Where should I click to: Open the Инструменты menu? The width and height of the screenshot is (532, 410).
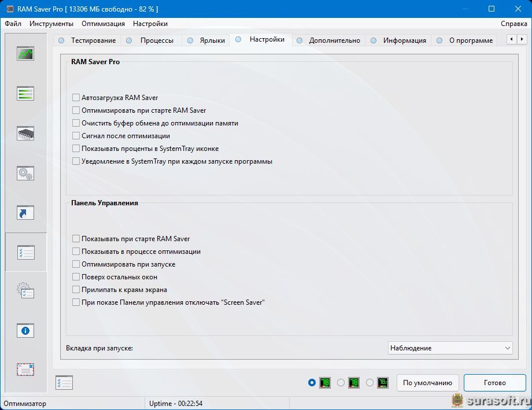51,24
